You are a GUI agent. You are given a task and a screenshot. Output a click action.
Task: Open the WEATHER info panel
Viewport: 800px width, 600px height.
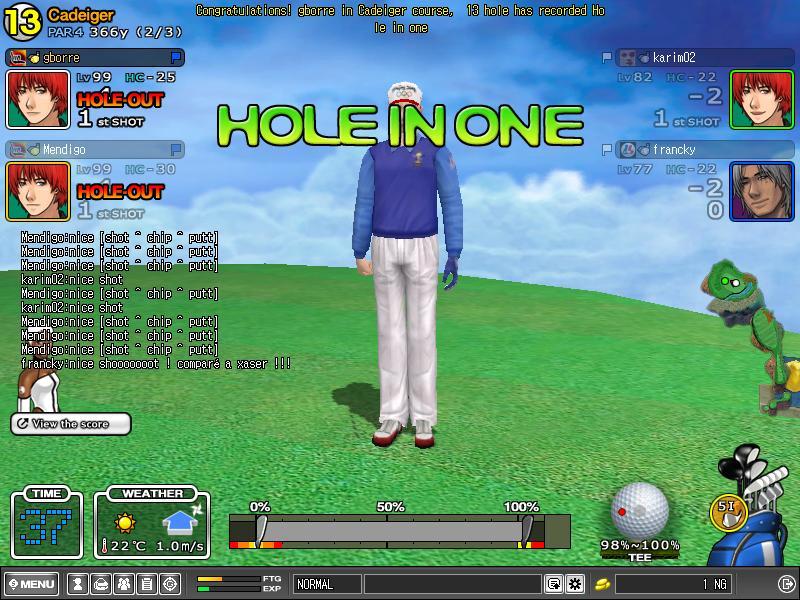coord(153,524)
